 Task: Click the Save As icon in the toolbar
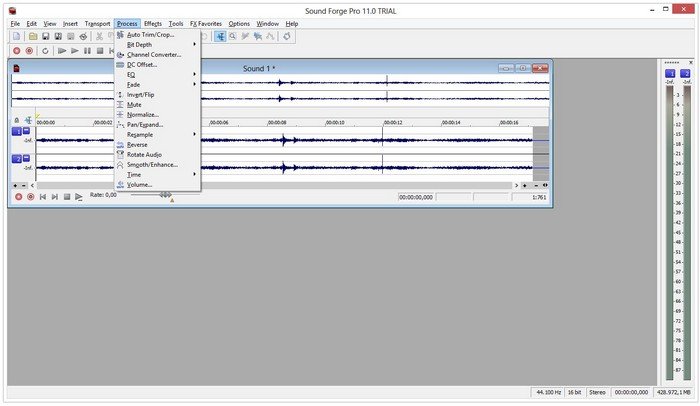[58, 37]
